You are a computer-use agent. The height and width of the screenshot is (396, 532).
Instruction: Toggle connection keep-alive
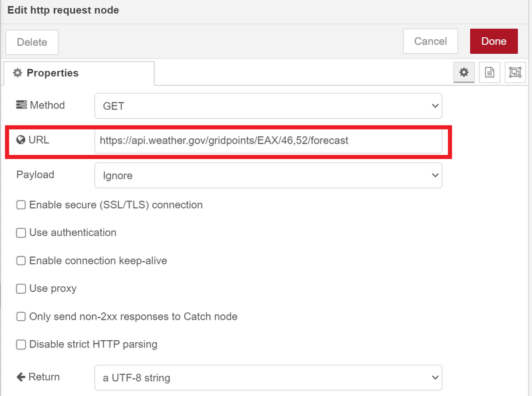coord(21,260)
